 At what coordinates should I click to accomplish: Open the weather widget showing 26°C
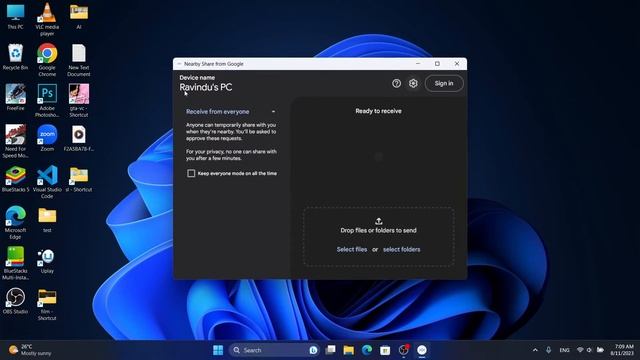pyautogui.click(x=30, y=350)
